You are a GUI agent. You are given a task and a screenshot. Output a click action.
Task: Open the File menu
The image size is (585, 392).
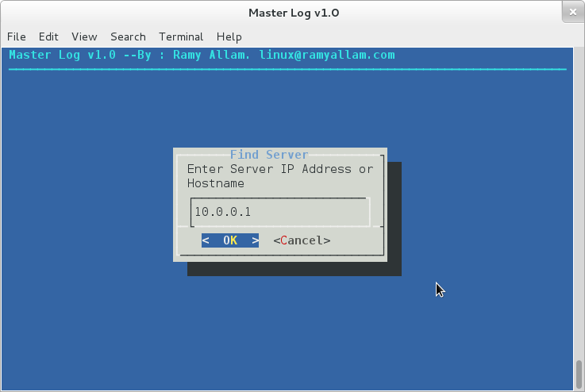pyautogui.click(x=17, y=37)
